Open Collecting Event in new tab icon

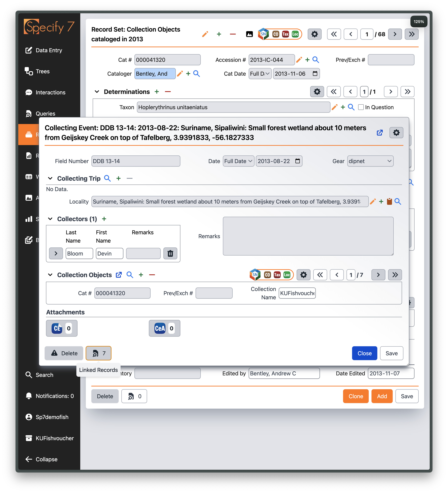(380, 133)
